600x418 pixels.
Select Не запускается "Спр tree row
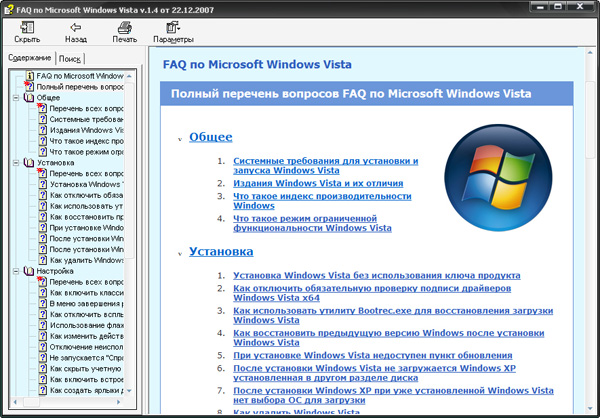81,358
